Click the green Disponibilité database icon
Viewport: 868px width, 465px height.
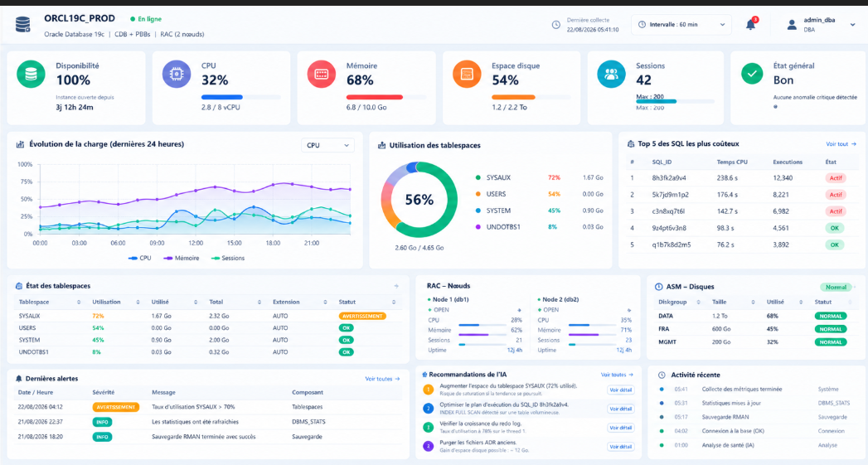pyautogui.click(x=31, y=74)
